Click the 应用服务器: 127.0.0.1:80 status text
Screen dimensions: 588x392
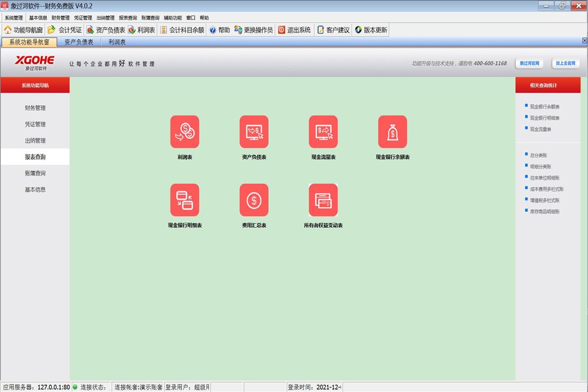point(36,387)
